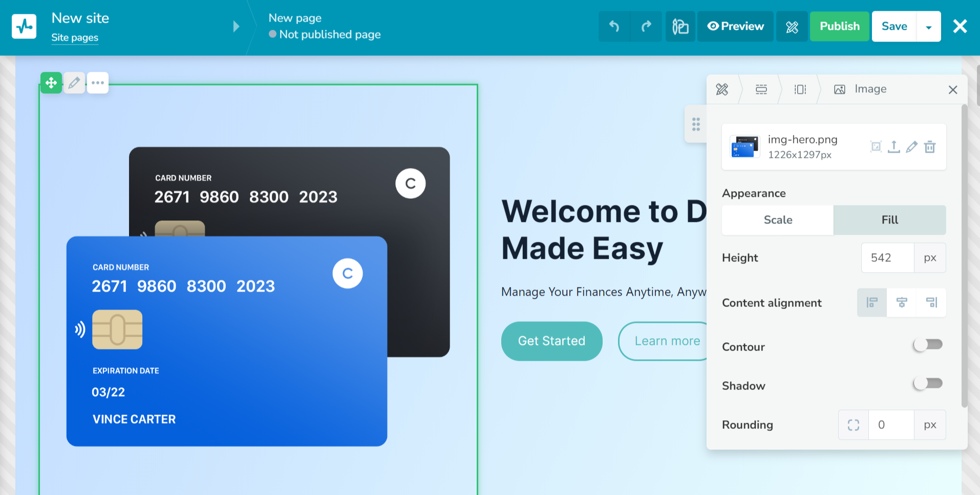980x495 pixels.
Task: Enable the Contour toggle
Action: click(x=928, y=345)
